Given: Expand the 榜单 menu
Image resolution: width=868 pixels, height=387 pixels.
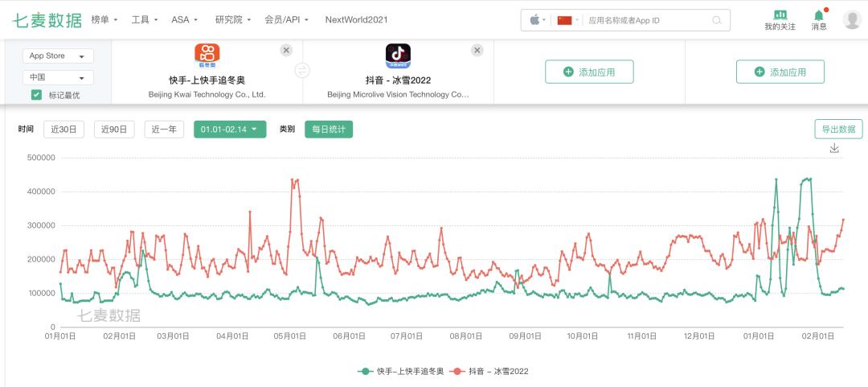Looking at the screenshot, I should coord(104,20).
